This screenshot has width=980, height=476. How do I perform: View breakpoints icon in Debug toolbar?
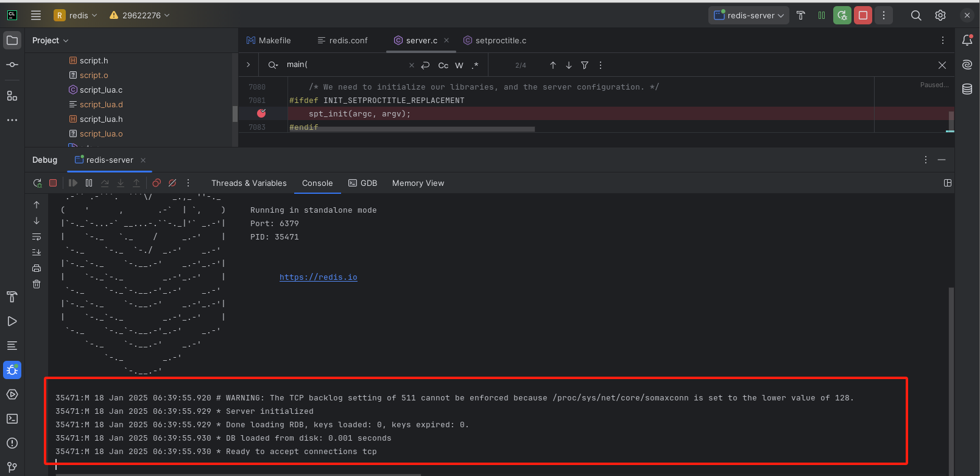157,183
